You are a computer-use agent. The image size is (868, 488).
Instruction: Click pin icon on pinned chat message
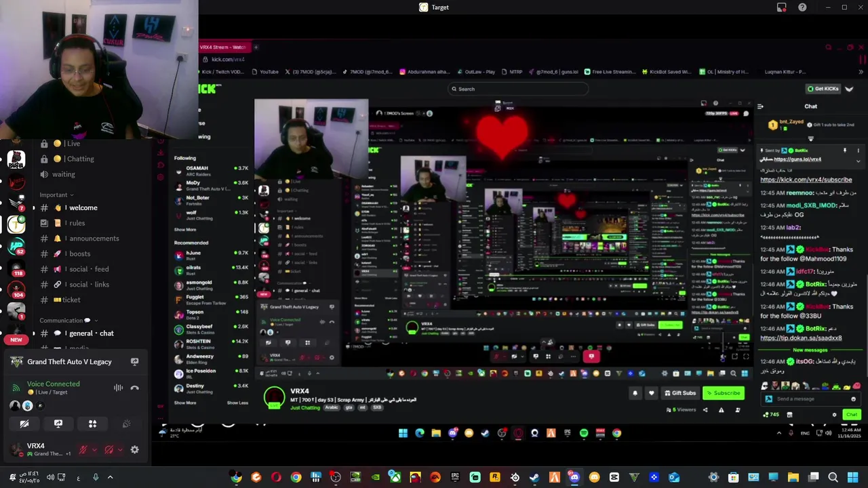point(845,150)
